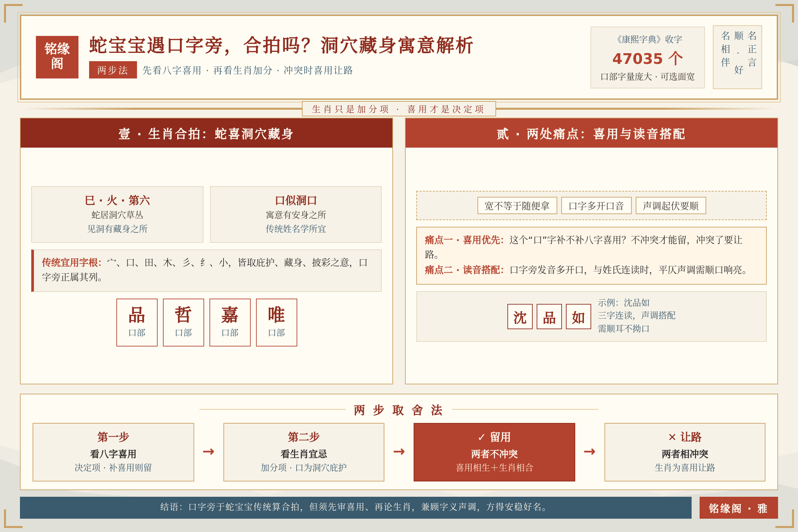Click 传统姓名学所宜 line
798x532 pixels.
296,229
